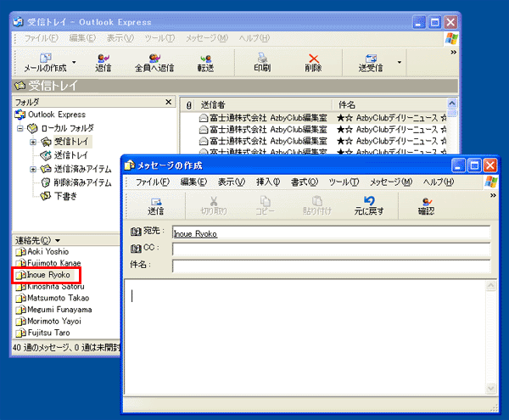Click the Cut (切り取り) scissors icon
This screenshot has width=509, height=420.
click(x=214, y=201)
